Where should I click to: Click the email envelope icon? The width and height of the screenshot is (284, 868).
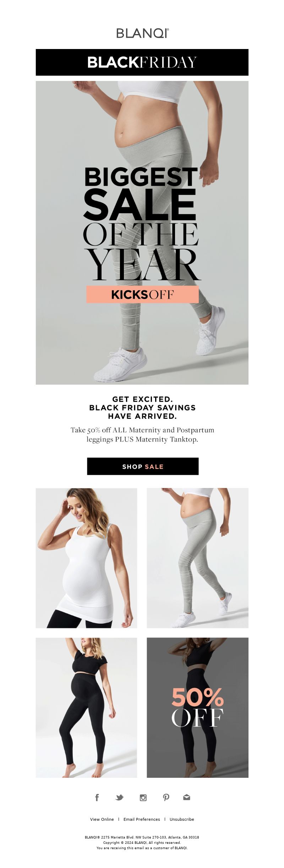pyautogui.click(x=187, y=797)
